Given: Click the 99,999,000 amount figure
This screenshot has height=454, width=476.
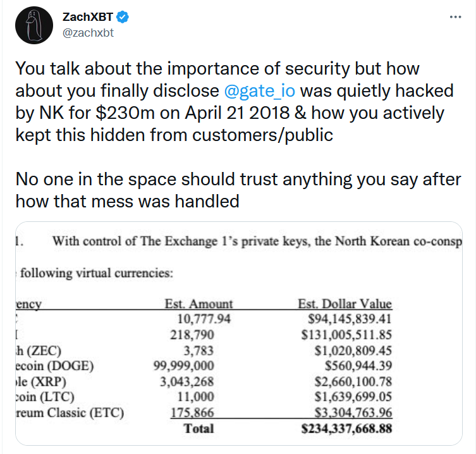Looking at the screenshot, I should (184, 366).
